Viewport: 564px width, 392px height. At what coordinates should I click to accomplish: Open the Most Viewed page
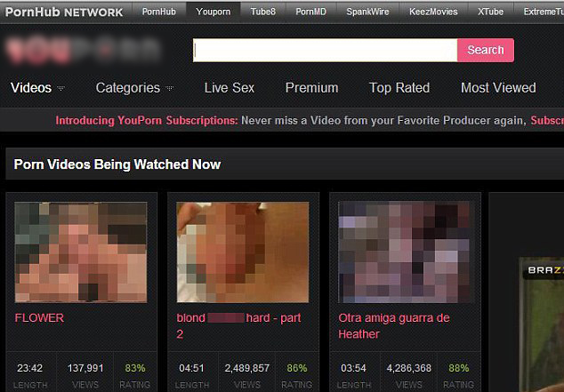498,88
